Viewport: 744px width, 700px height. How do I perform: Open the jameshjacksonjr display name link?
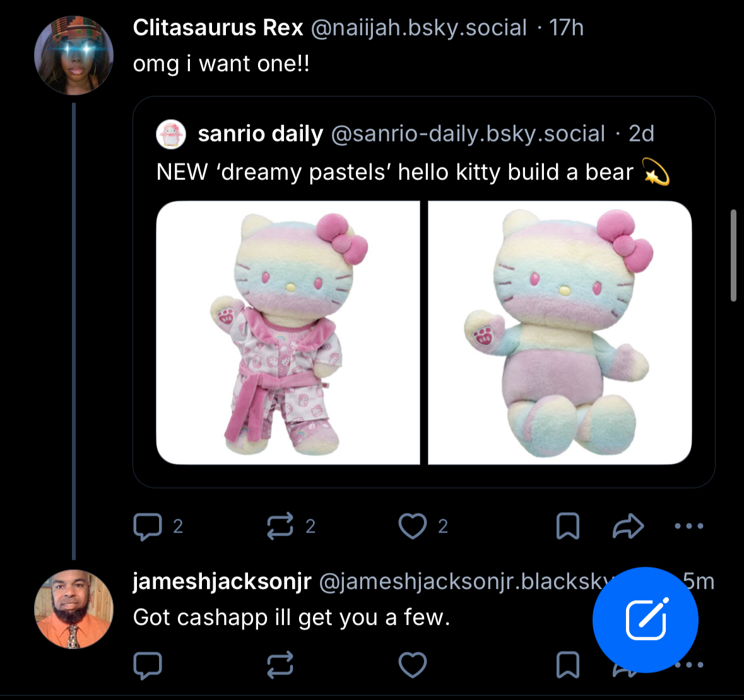click(222, 581)
